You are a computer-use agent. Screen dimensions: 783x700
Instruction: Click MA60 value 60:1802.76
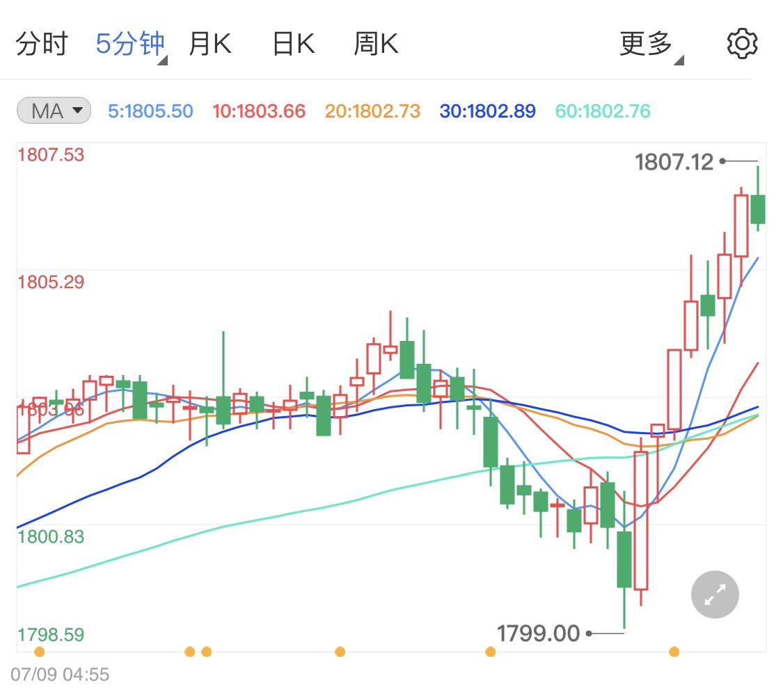point(603,111)
